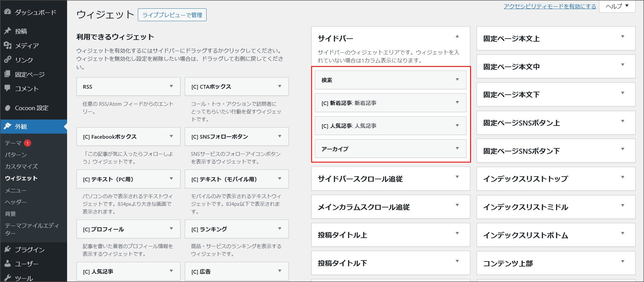Click the speech bubble icon beside コメント
The width and height of the screenshot is (644, 282).
[7, 88]
